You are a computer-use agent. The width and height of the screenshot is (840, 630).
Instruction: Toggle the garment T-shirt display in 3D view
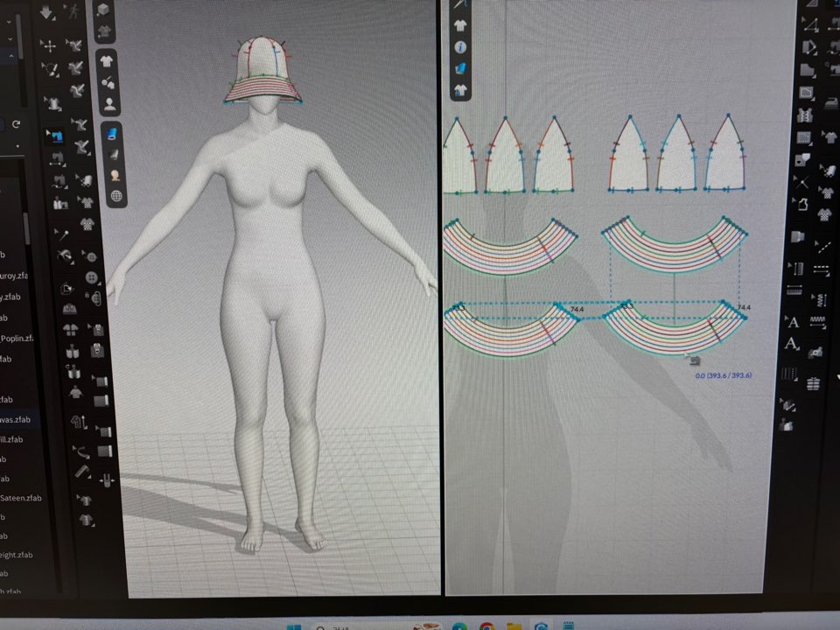pos(108,61)
